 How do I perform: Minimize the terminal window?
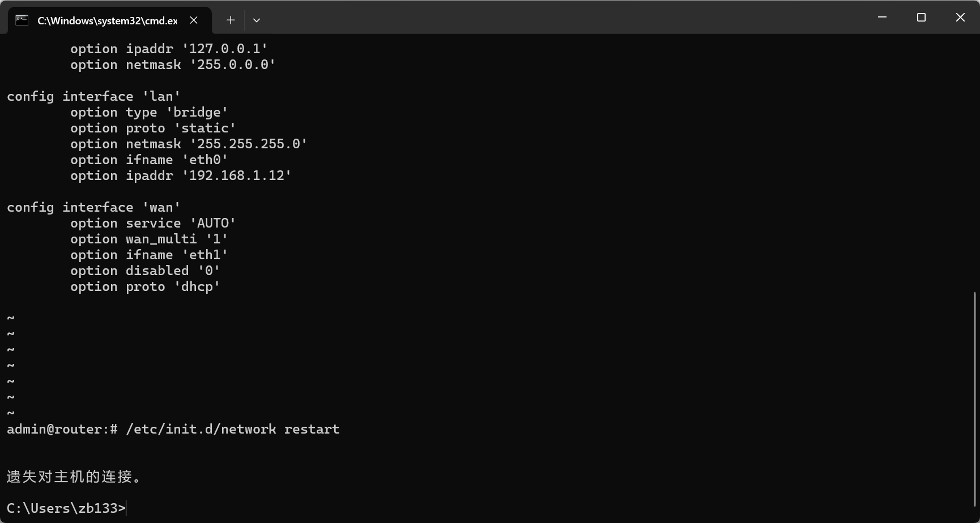click(x=882, y=18)
